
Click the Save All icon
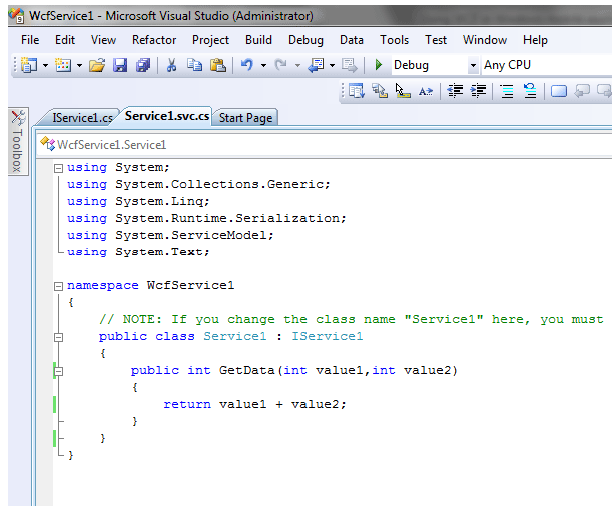(x=142, y=65)
